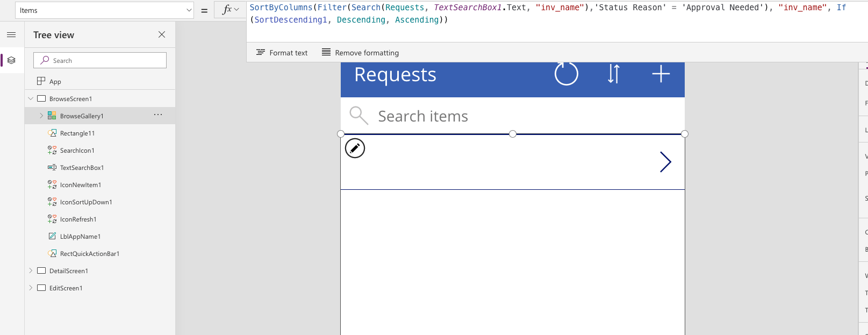The width and height of the screenshot is (868, 335).
Task: Click Format text button
Action: [282, 53]
